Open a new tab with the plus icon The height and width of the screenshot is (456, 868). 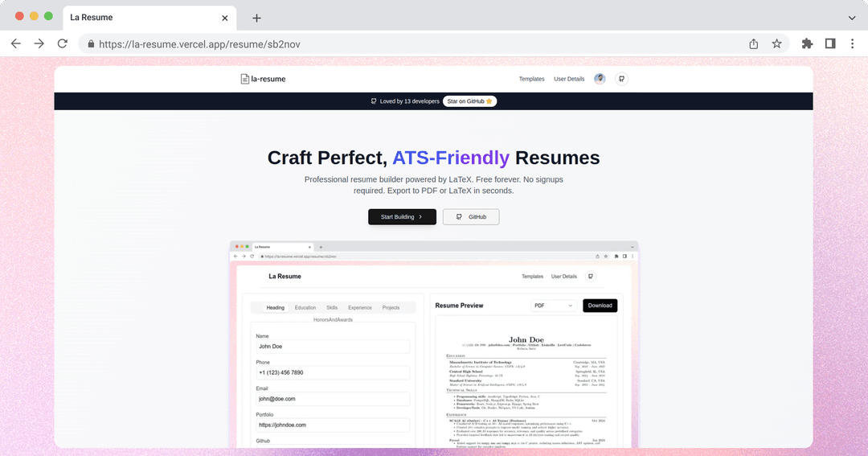click(x=256, y=18)
